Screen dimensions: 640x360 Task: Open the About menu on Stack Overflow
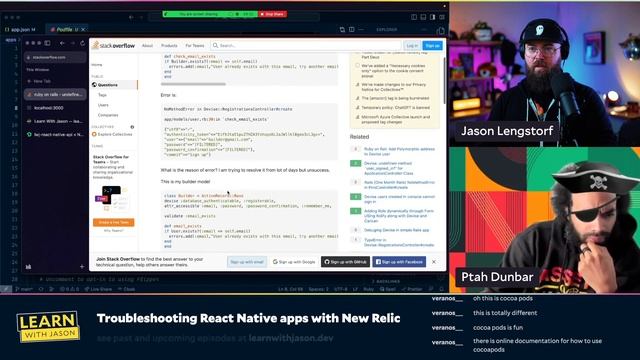(147, 46)
